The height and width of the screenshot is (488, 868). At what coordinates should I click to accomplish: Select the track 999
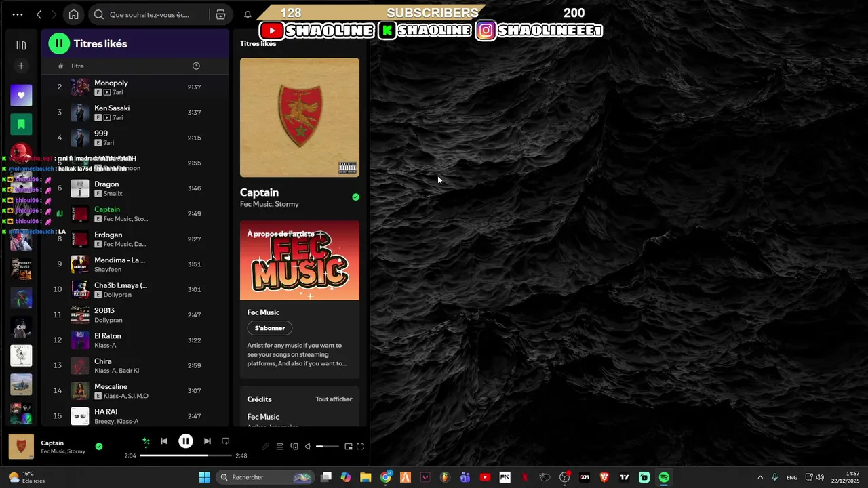tap(136, 138)
